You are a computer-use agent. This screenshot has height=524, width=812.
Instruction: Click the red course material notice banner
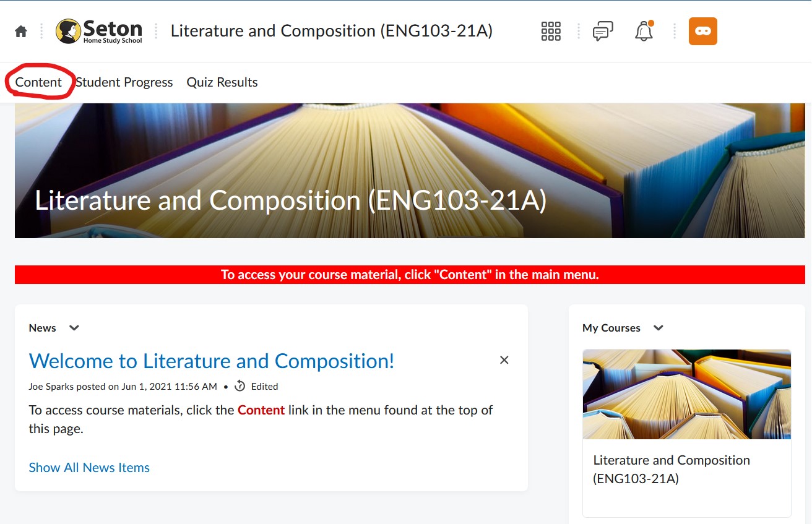[x=410, y=275]
